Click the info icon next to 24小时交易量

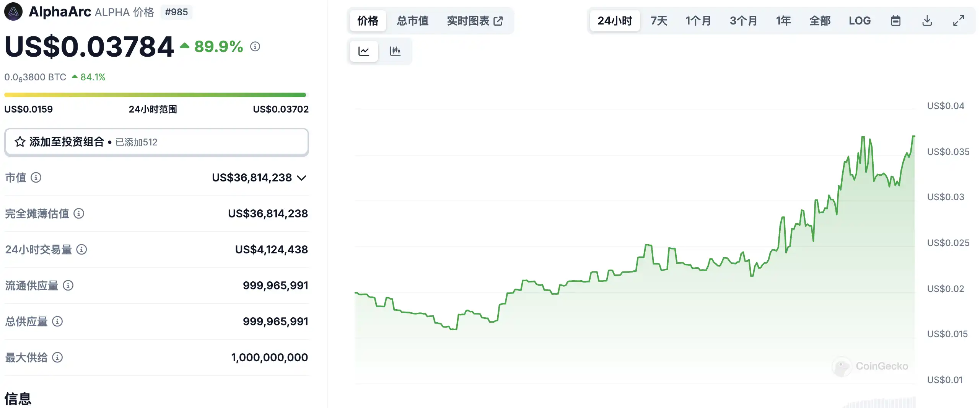(x=81, y=250)
